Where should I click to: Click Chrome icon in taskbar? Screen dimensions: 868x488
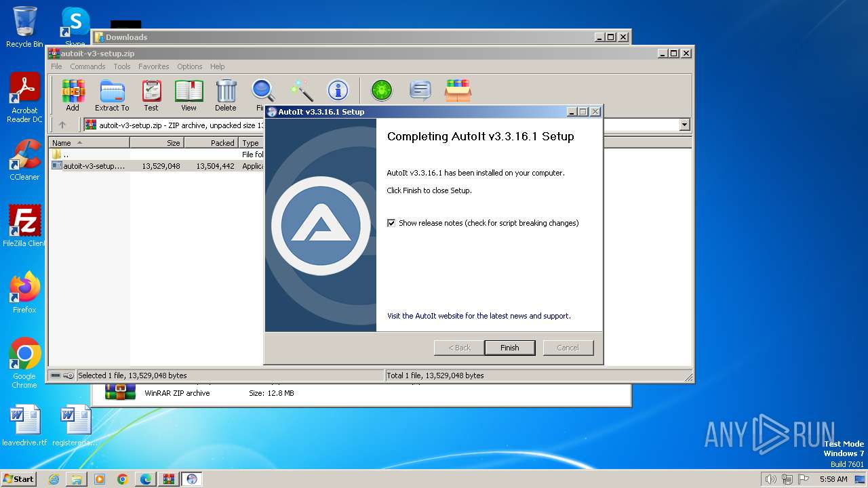coord(123,479)
